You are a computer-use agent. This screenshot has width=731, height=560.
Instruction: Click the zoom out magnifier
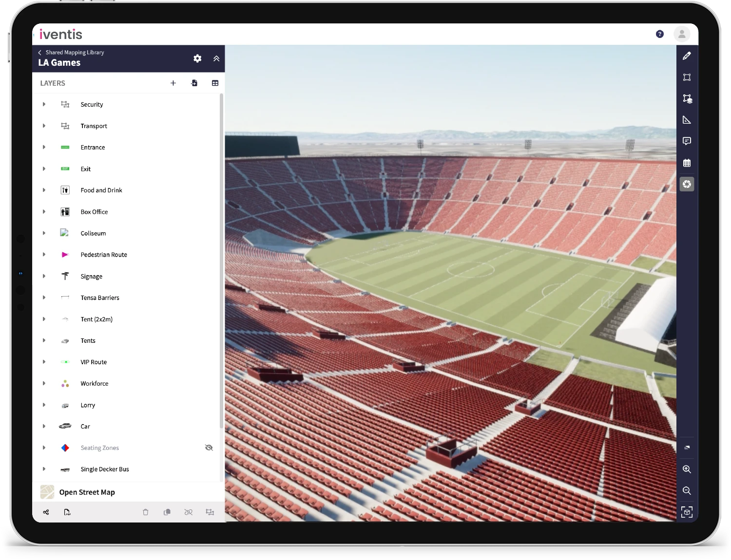pyautogui.click(x=687, y=491)
